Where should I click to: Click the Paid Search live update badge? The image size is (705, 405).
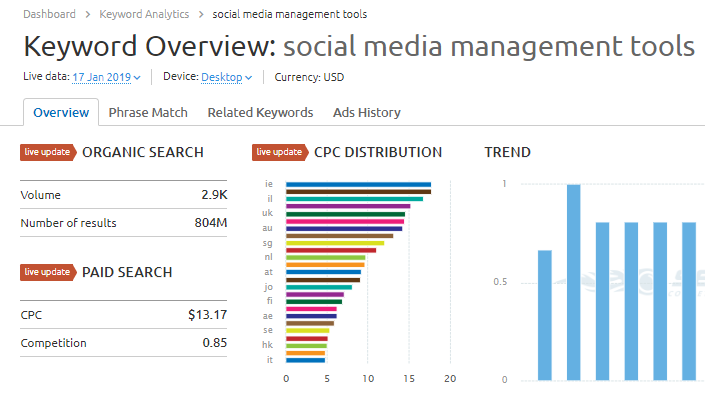pyautogui.click(x=47, y=272)
